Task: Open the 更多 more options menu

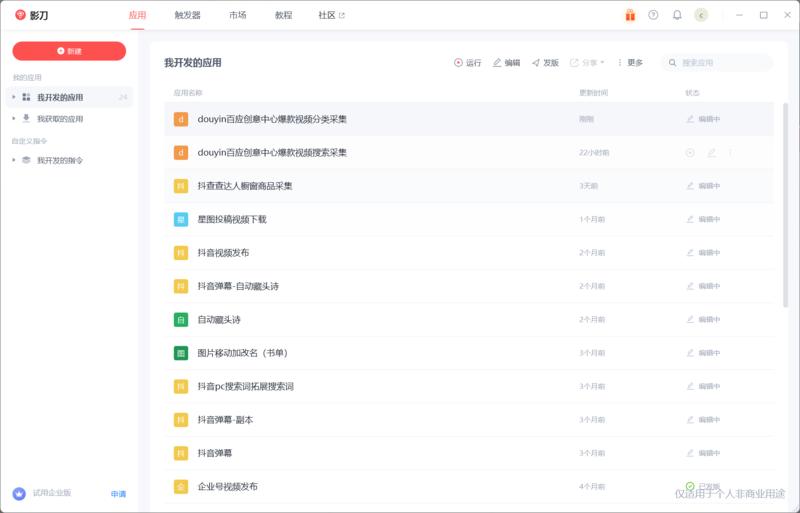Action: [x=630, y=63]
